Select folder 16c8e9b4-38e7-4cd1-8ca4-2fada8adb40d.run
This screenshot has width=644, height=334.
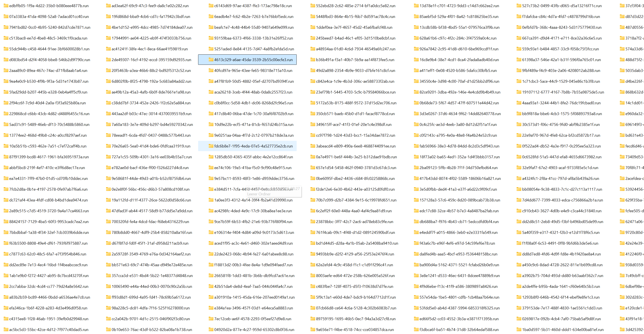pos(459,60)
